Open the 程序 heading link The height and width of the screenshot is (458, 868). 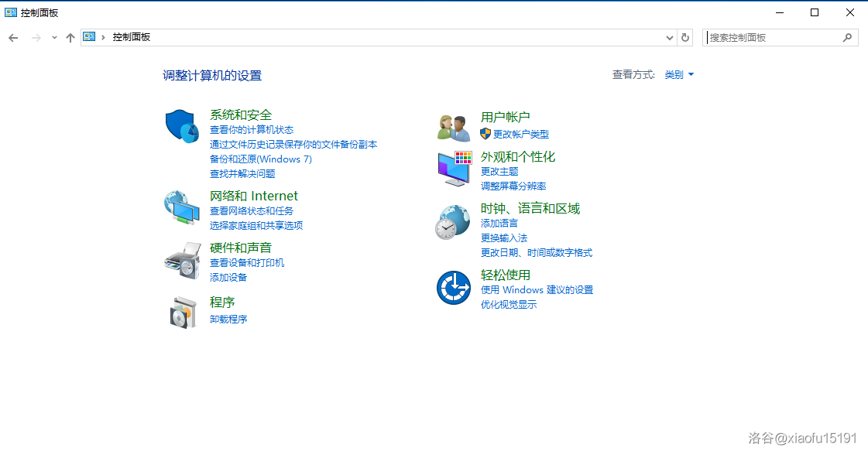(222, 302)
